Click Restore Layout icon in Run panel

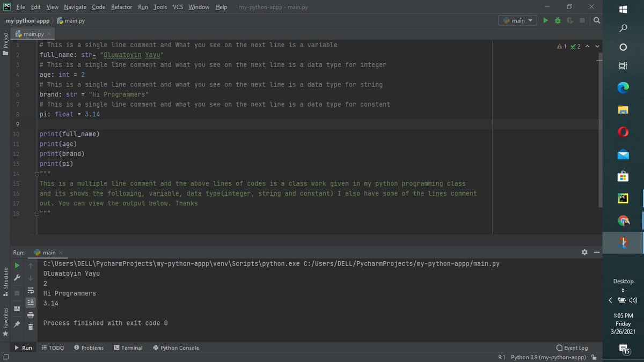[17, 309]
